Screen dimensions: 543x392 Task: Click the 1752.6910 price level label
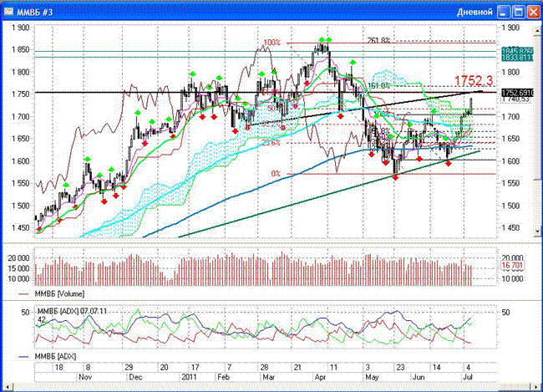517,93
